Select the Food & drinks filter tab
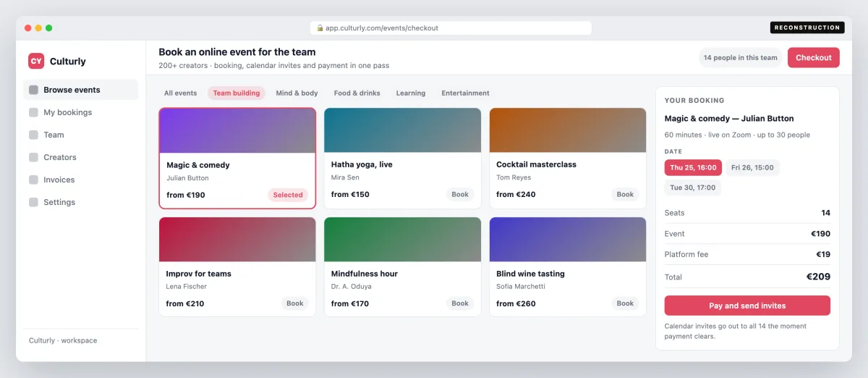The width and height of the screenshot is (868, 378). 357,93
